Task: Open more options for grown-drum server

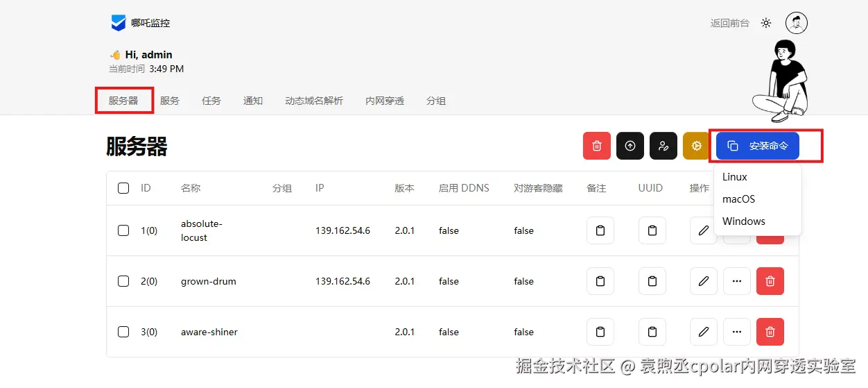Action: tap(737, 281)
